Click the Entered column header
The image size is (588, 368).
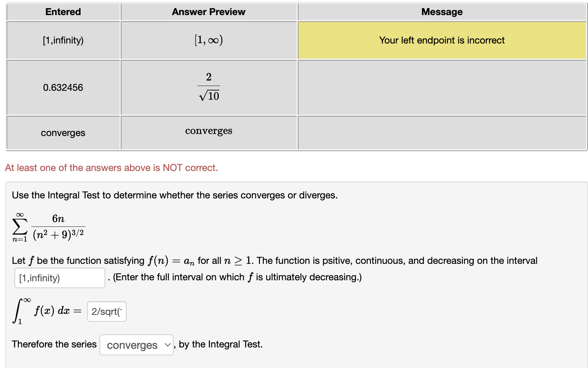tap(63, 11)
